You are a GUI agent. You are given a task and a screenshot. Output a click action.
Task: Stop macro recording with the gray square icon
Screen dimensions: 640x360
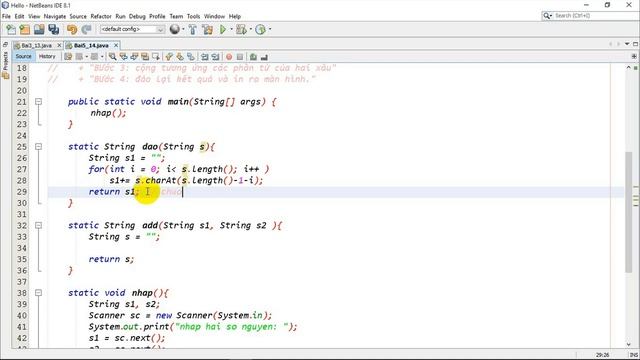click(x=240, y=57)
